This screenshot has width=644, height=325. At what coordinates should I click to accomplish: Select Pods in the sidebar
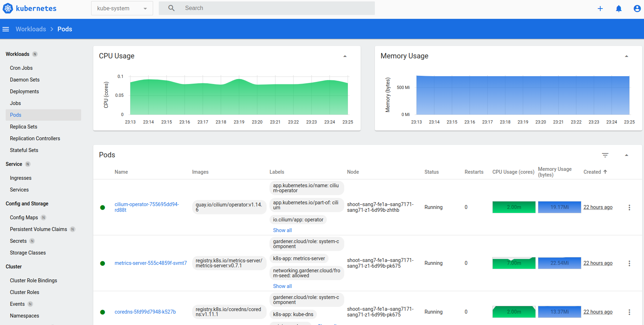[43, 115]
